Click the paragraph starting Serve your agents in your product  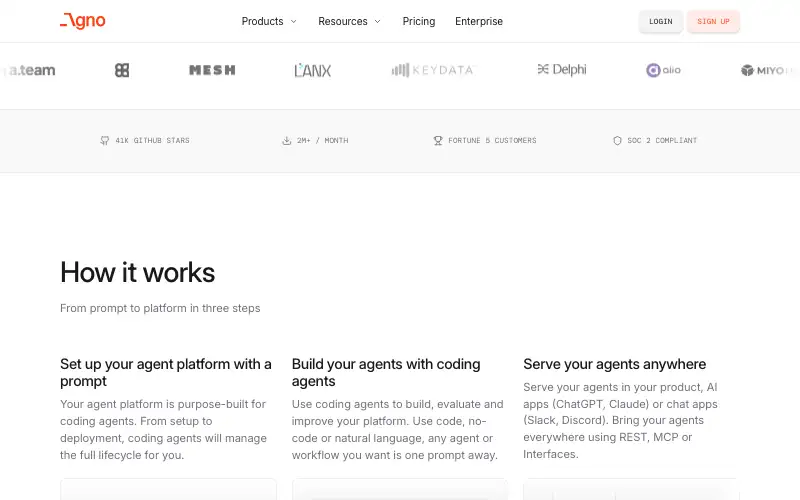[x=620, y=420]
